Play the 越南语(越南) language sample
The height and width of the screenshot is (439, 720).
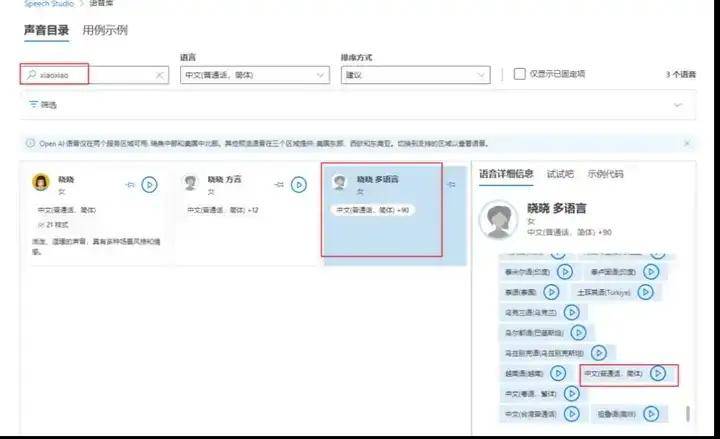558,373
